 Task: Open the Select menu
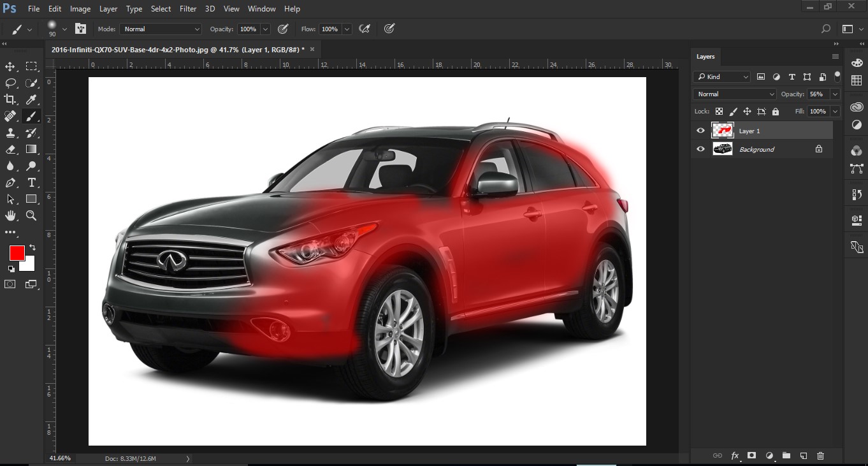pyautogui.click(x=161, y=9)
